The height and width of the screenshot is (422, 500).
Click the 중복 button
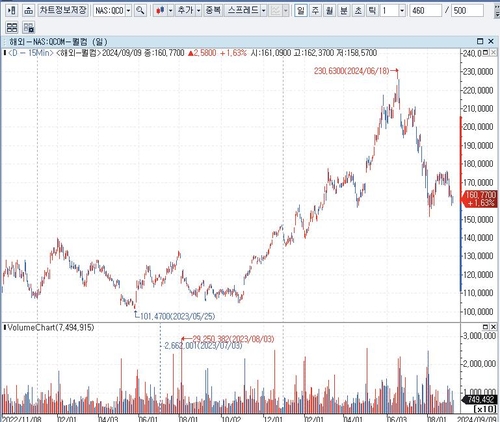click(x=213, y=11)
